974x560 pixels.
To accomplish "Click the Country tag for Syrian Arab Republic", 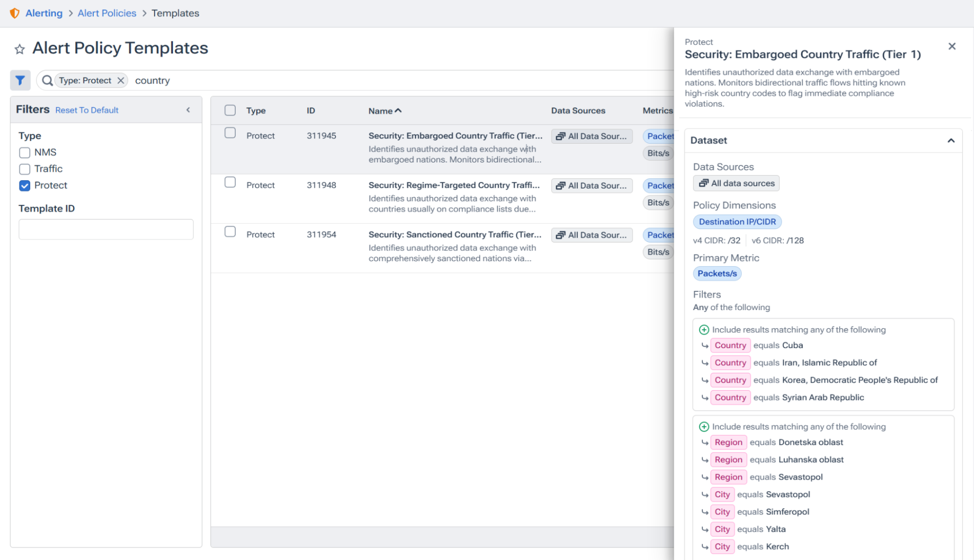I will (x=730, y=398).
